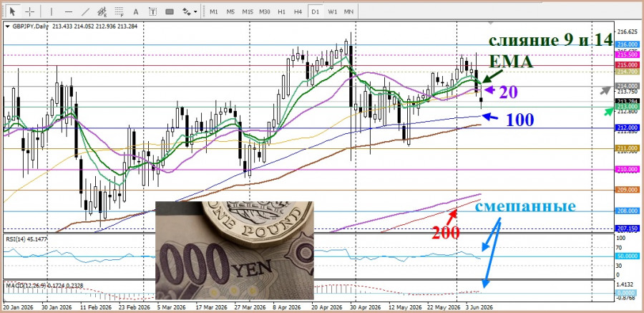644x313 pixels.
Task: Click the 208.000 price level label
Action: pos(627,211)
